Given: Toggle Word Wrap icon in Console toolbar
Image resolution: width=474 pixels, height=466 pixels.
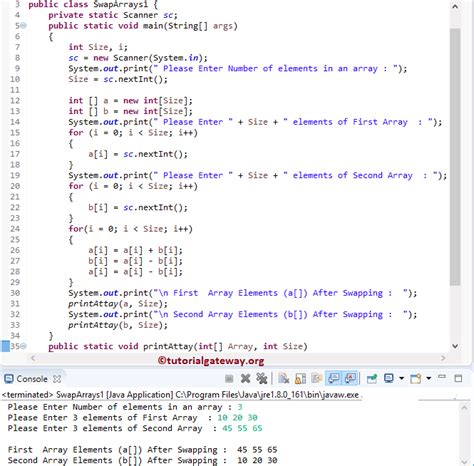Looking at the screenshot, I should (x=316, y=378).
